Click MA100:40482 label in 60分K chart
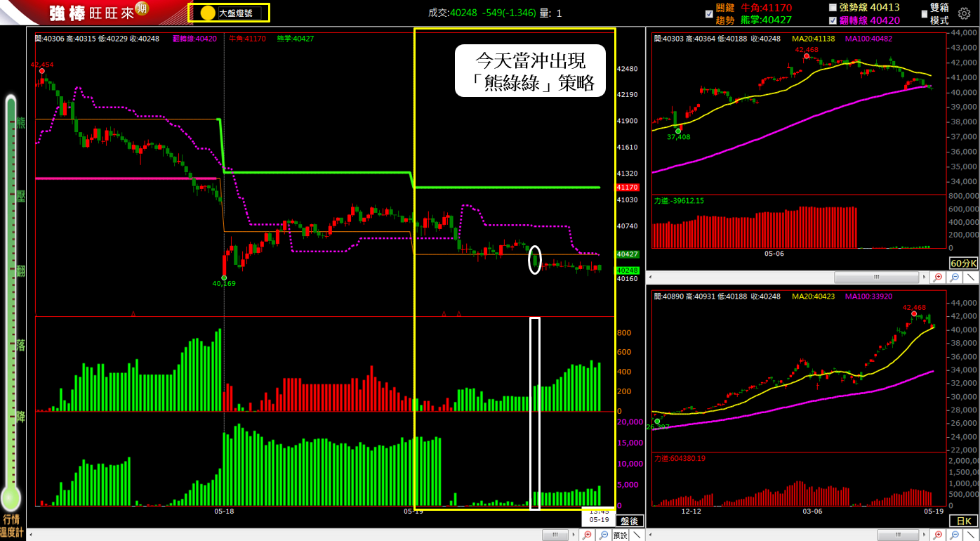The image size is (980, 541). click(869, 39)
